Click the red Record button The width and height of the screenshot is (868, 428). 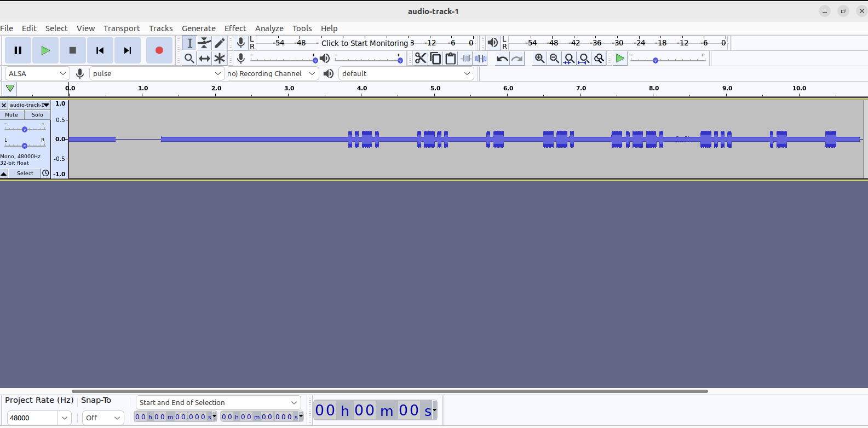point(159,50)
